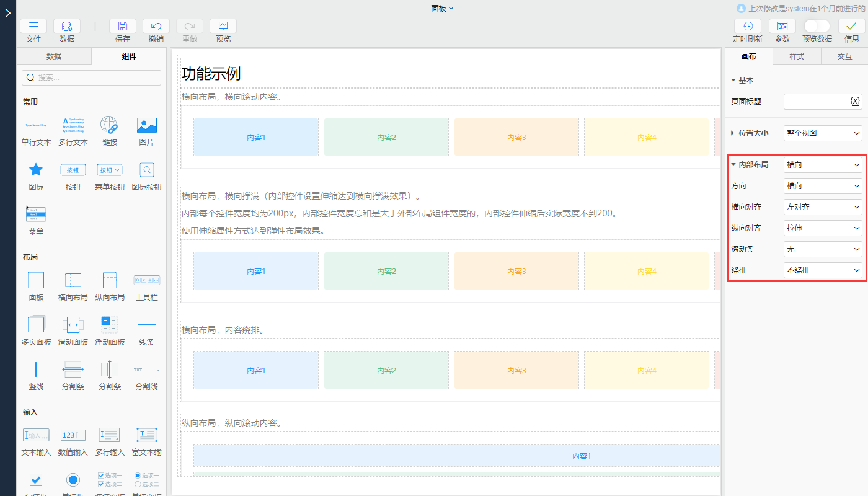Open the 滚动条 dropdown
The height and width of the screenshot is (496, 868).
point(823,249)
